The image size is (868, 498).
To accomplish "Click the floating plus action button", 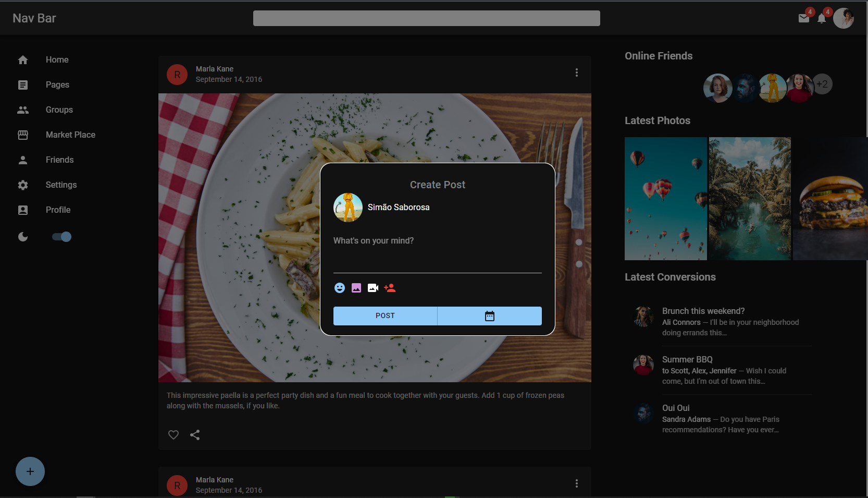I will (30, 471).
